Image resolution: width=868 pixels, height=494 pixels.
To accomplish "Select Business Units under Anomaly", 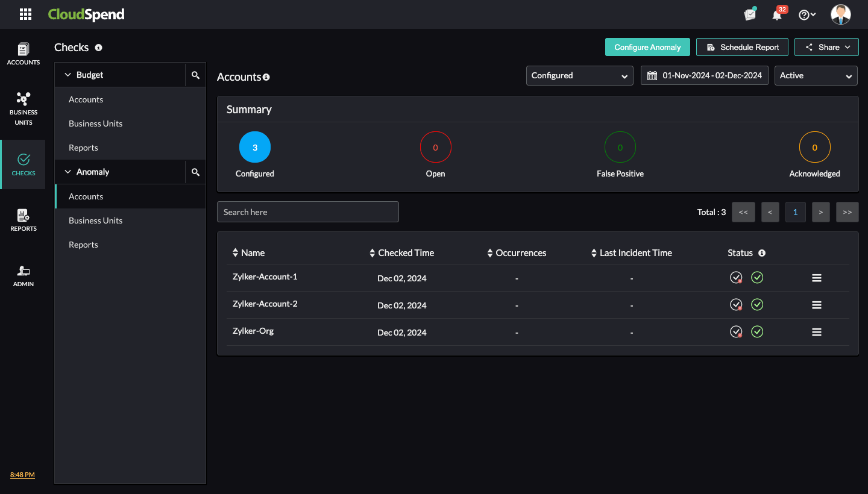I will (95, 220).
